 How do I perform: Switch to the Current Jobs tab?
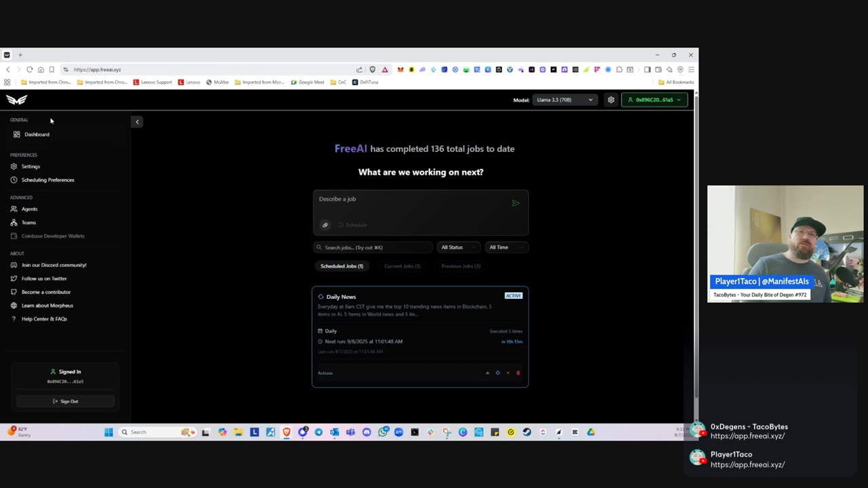(x=402, y=266)
